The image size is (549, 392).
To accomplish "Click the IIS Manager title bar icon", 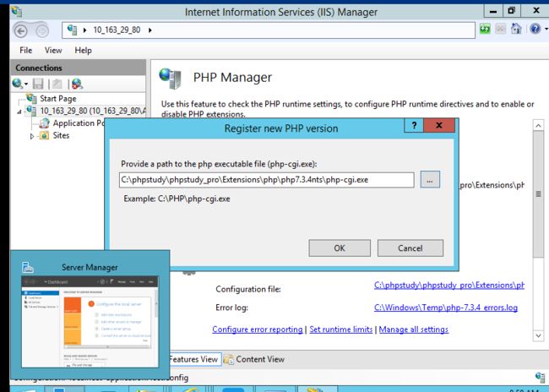I will point(16,11).
